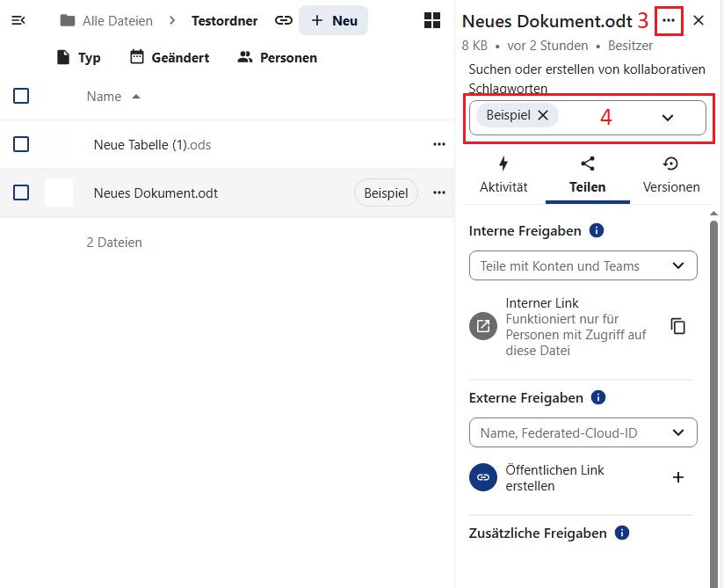
Task: Click the Neu button
Action: coord(333,20)
